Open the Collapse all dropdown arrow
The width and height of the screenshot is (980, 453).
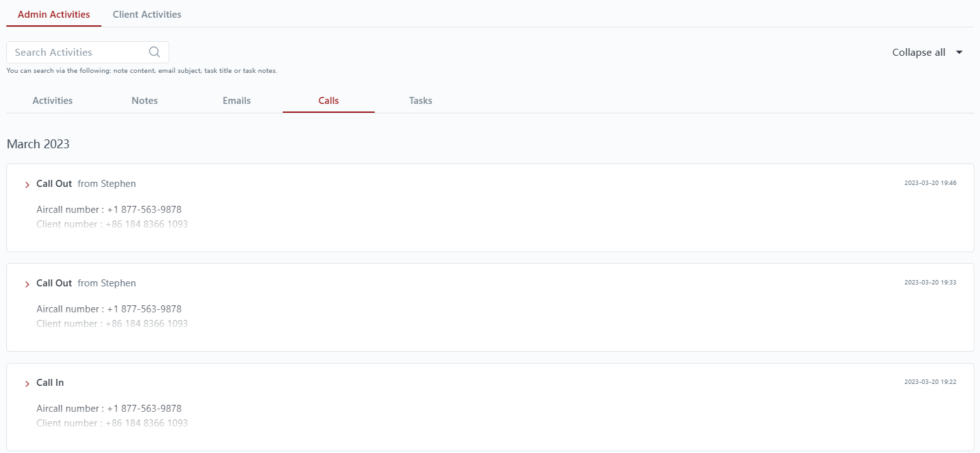pos(959,53)
